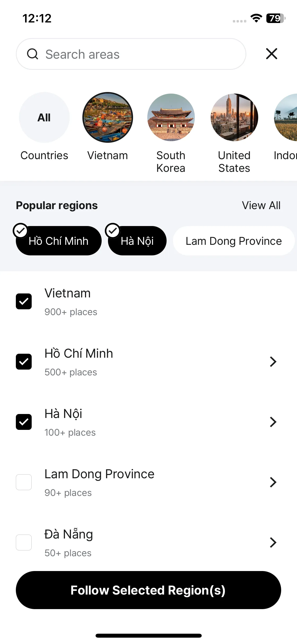Uncheck the Hồ Chí Minh checkbox

[x=24, y=362]
